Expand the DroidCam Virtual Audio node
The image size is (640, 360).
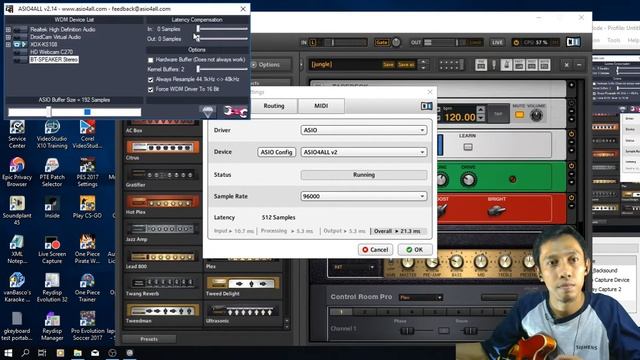pos(8,37)
